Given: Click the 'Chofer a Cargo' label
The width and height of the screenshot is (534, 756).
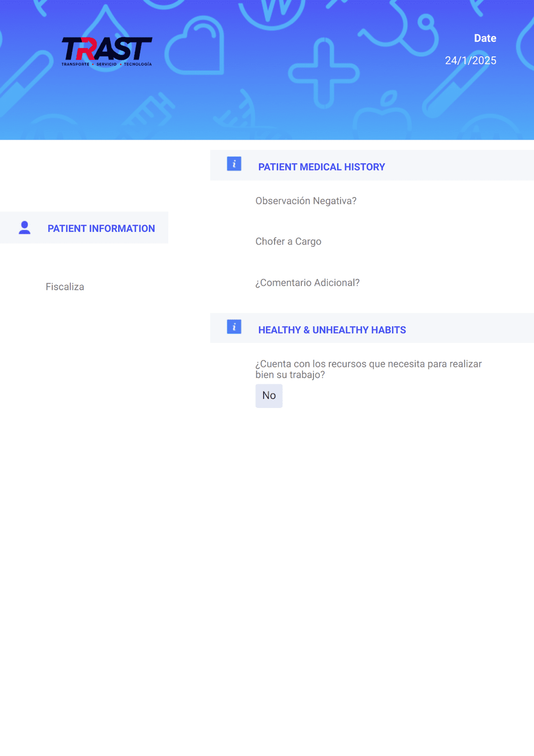Looking at the screenshot, I should tap(288, 242).
